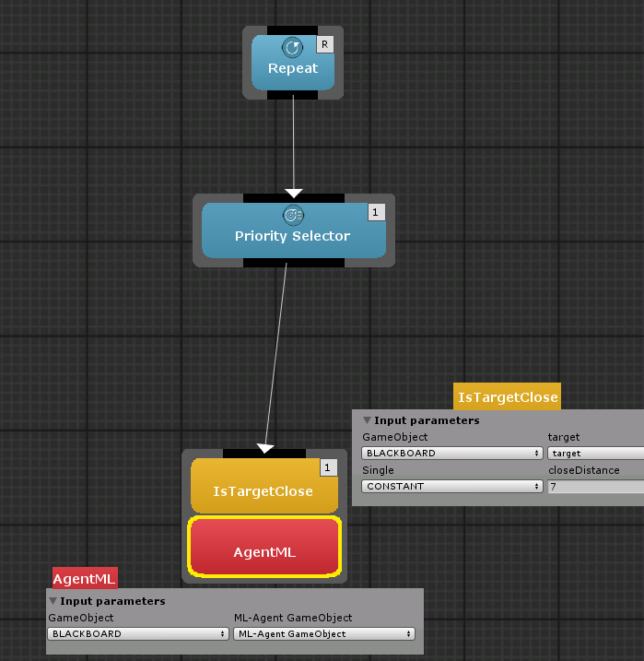Open the BLACKBOARD dropdown in AgentML panel
644x661 pixels.
pyautogui.click(x=138, y=633)
